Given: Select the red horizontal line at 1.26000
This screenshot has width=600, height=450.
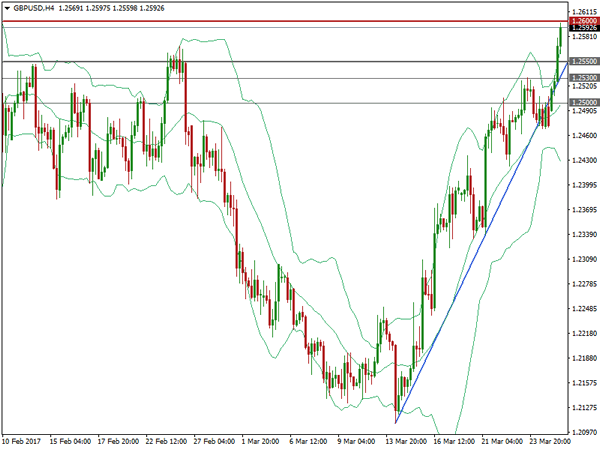Looking at the screenshot, I should point(285,21).
